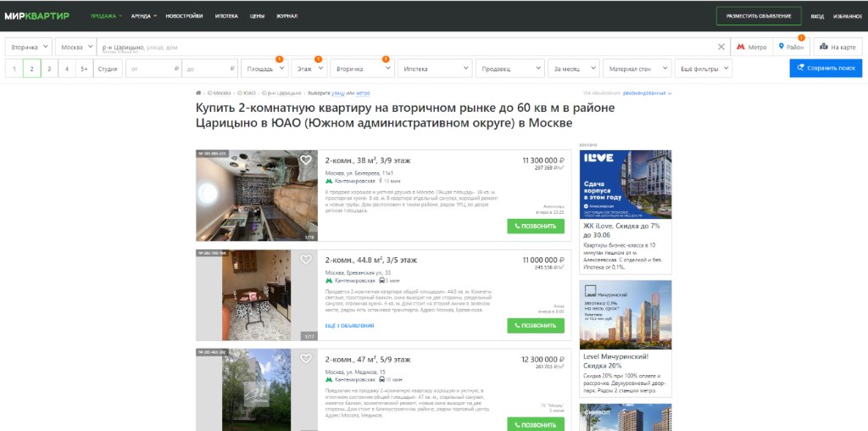Expand the Материал стен dropdown
868x431 pixels.
coord(637,69)
